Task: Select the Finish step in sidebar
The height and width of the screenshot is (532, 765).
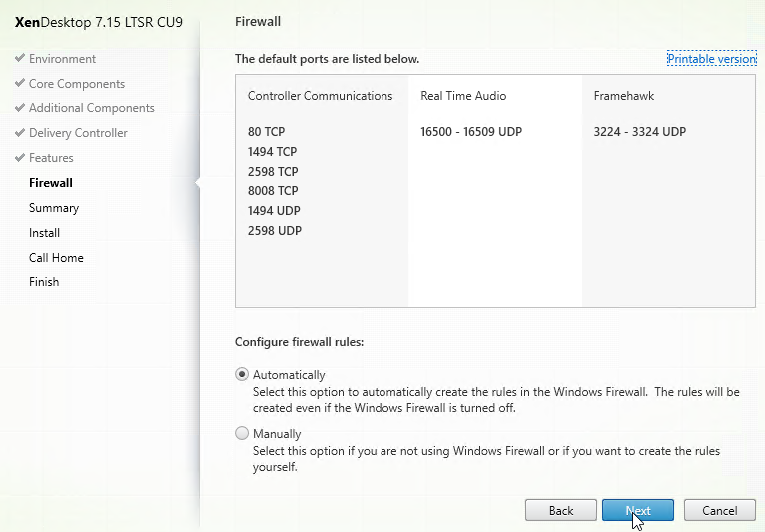Action: point(44,281)
